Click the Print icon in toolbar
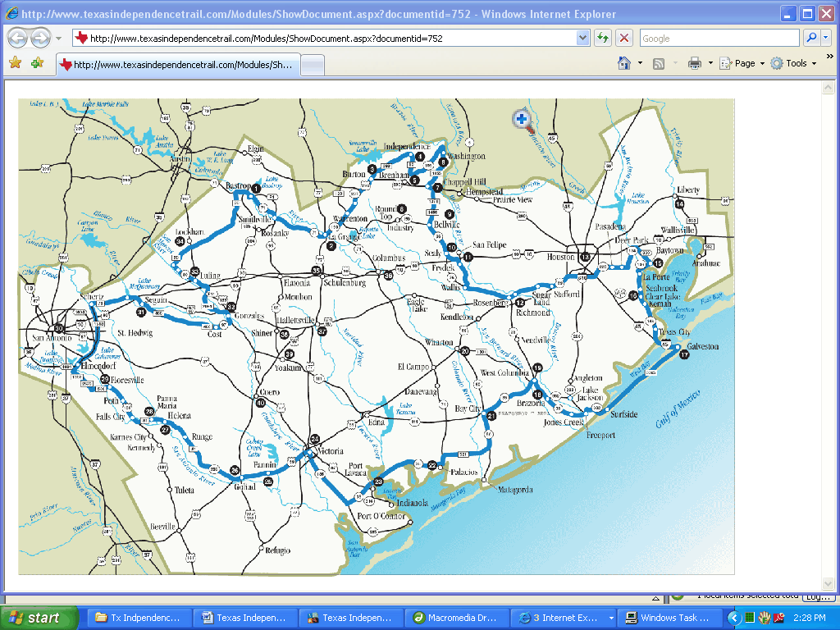840x630 pixels. (695, 63)
